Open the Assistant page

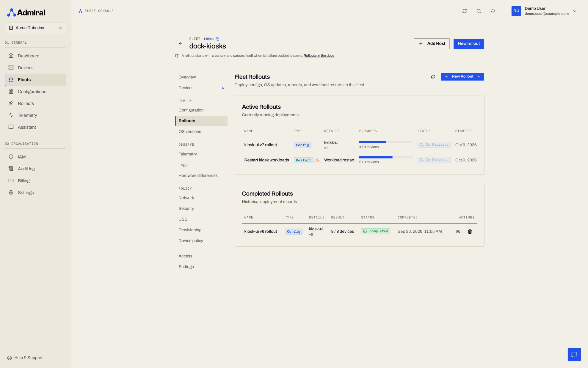coord(35,127)
